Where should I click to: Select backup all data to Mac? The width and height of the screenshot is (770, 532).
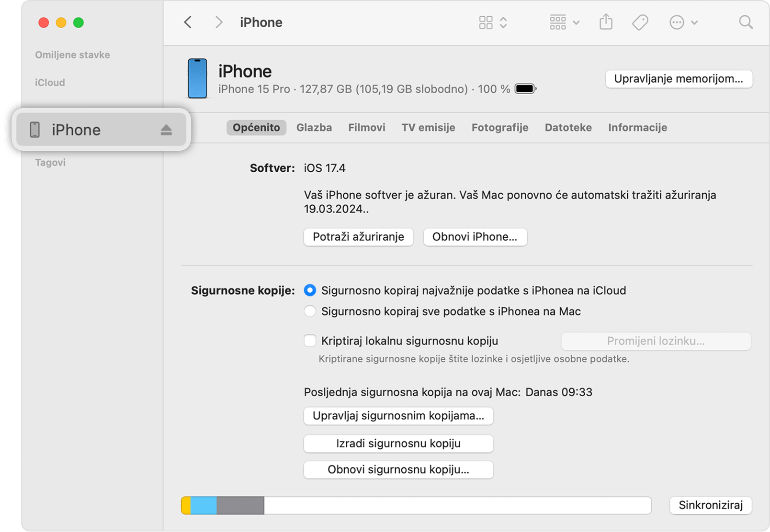310,311
